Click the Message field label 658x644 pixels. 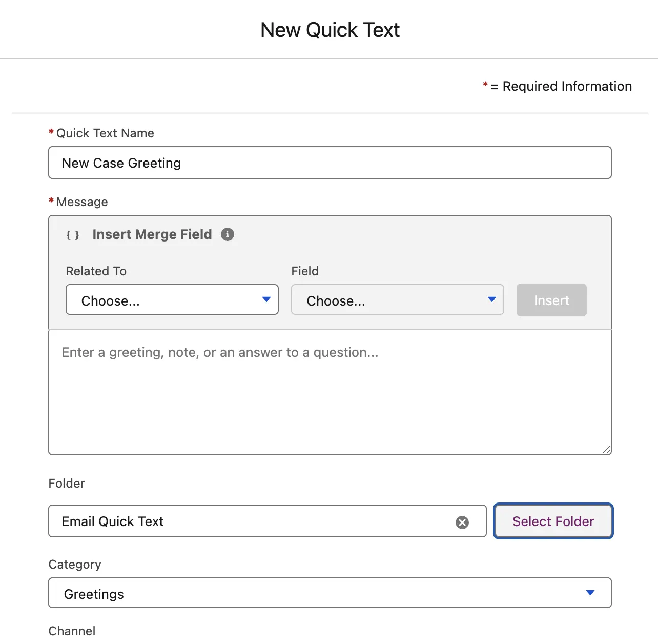click(82, 202)
